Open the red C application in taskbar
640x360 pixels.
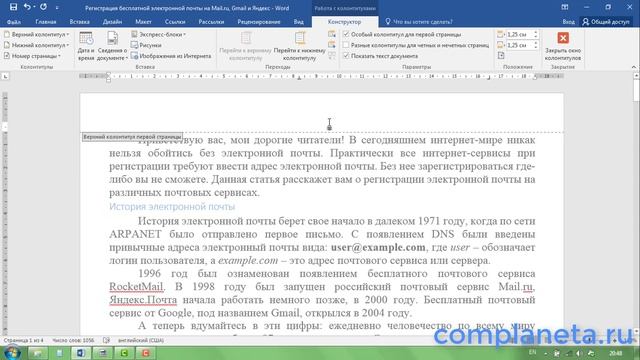146,353
